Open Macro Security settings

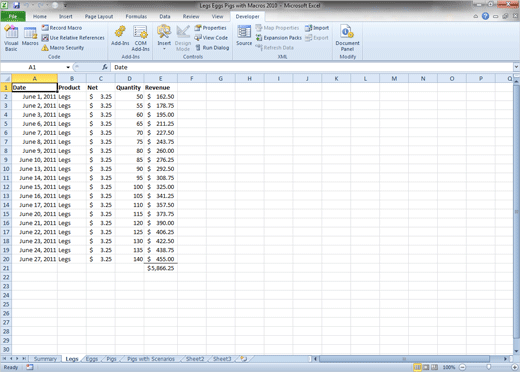(63, 48)
